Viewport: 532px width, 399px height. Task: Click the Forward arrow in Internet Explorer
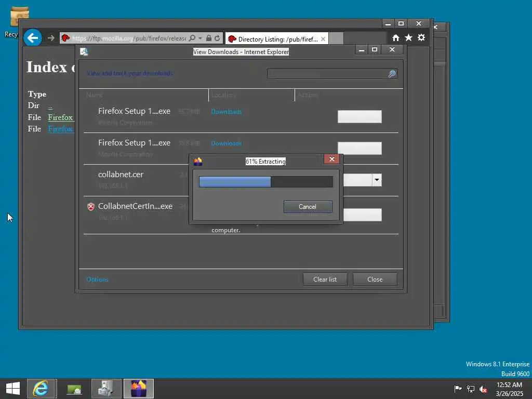[51, 38]
